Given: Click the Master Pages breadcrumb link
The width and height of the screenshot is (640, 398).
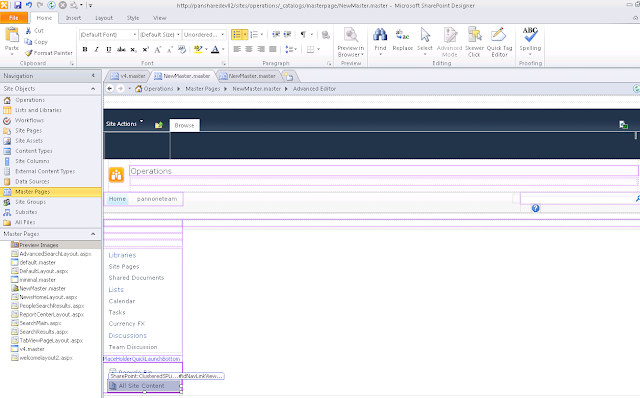Looking at the screenshot, I should tap(202, 89).
